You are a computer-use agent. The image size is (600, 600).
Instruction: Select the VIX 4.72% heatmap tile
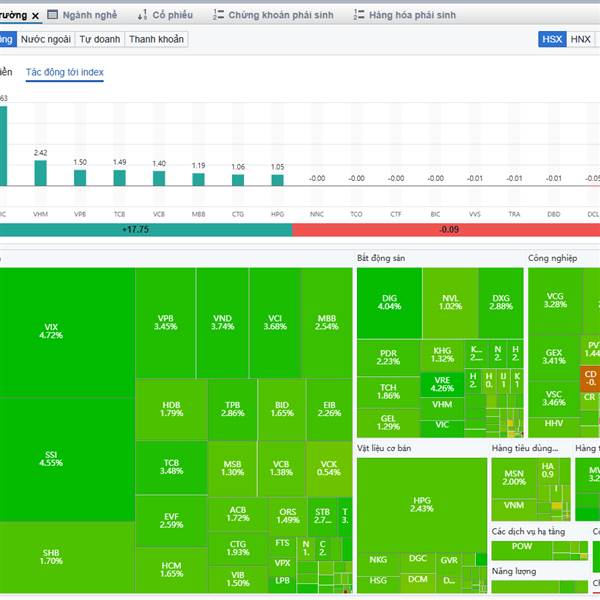click(52, 331)
